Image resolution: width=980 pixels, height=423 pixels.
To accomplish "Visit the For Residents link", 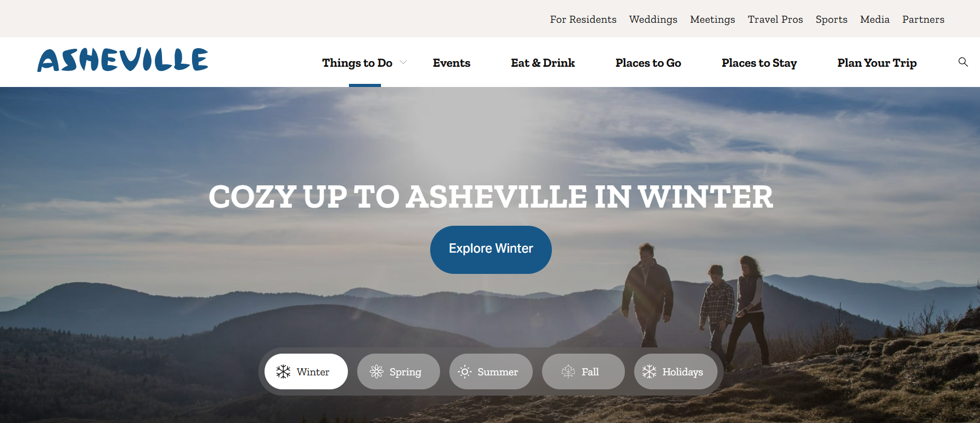I will point(583,20).
